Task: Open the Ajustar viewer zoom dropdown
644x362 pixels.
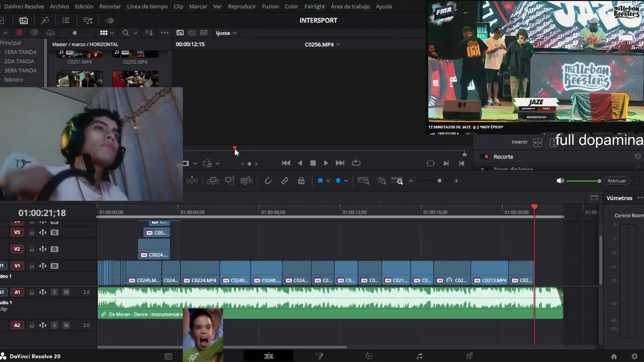Action: point(226,33)
